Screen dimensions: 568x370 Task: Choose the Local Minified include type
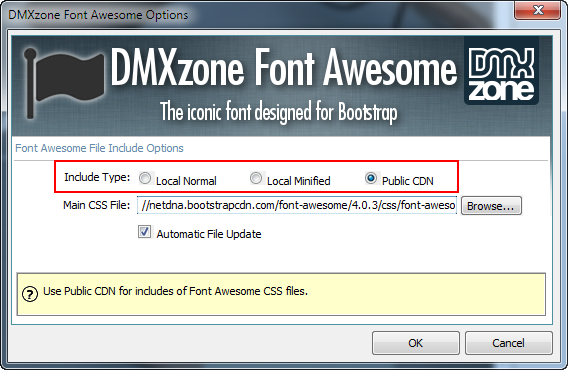(x=256, y=178)
